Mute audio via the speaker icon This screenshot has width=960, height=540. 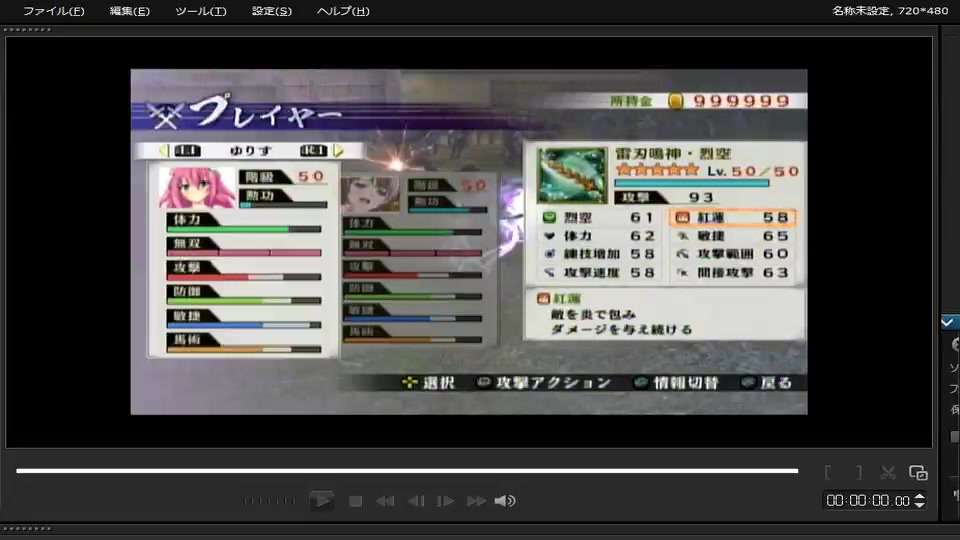[505, 501]
